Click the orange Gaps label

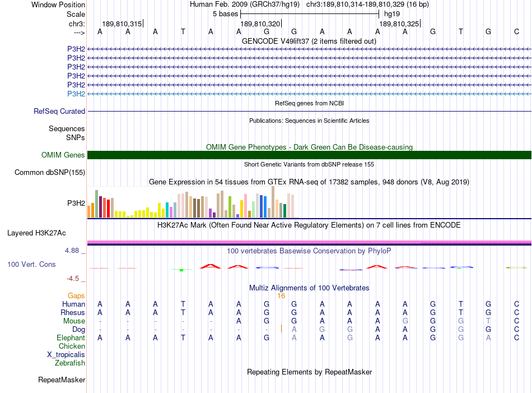pos(76,296)
